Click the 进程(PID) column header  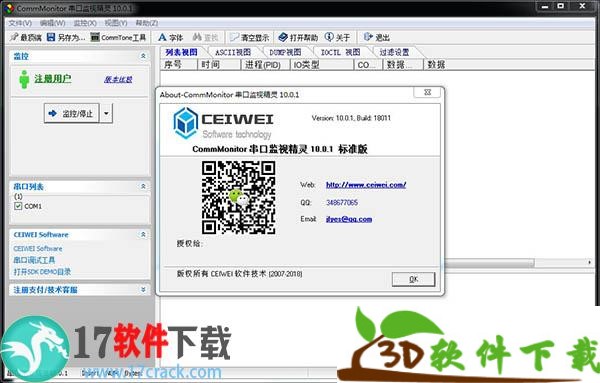[266, 65]
